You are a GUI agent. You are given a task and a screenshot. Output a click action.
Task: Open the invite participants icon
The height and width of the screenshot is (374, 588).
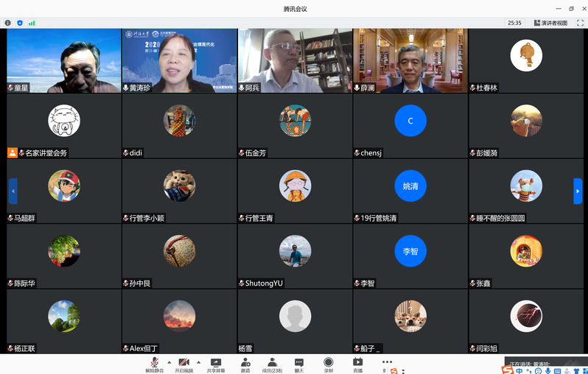point(245,362)
